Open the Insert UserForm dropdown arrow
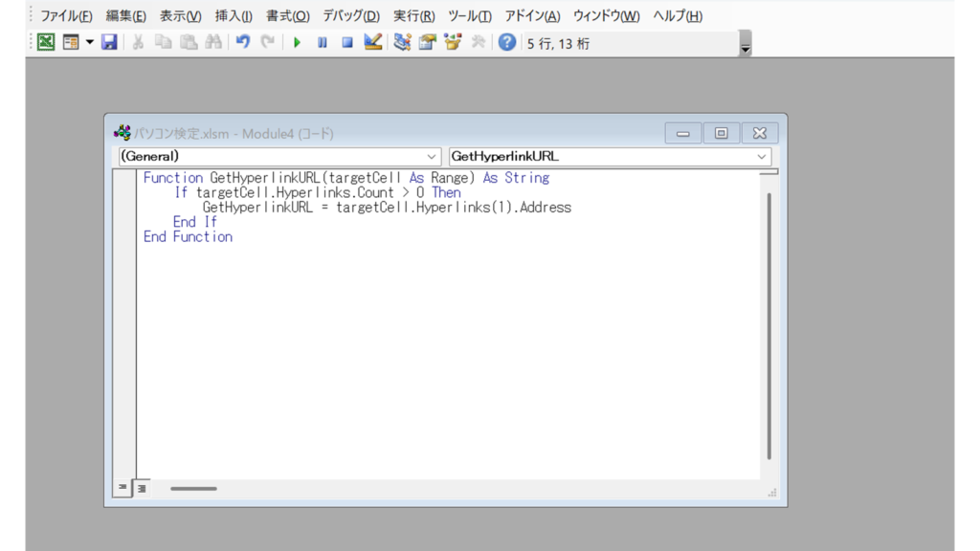980x551 pixels. pyautogui.click(x=90, y=42)
